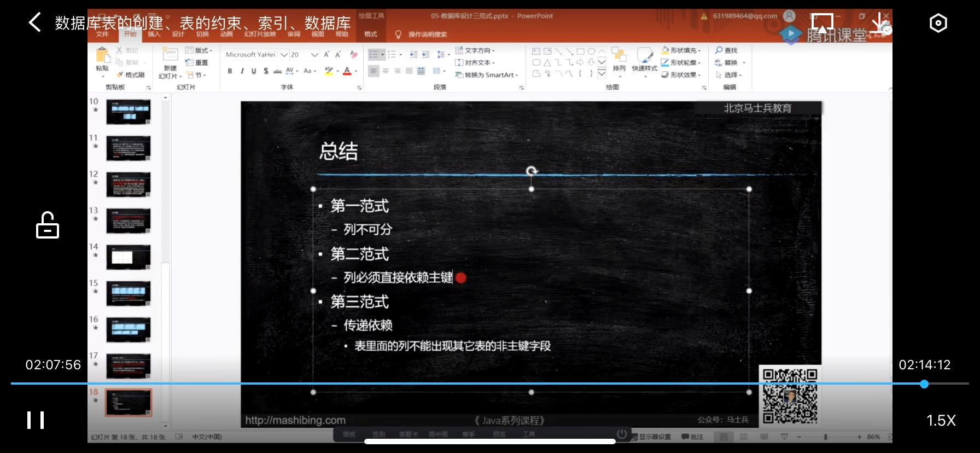The width and height of the screenshot is (980, 453).
Task: Click the red font color swatch
Action: point(347,71)
